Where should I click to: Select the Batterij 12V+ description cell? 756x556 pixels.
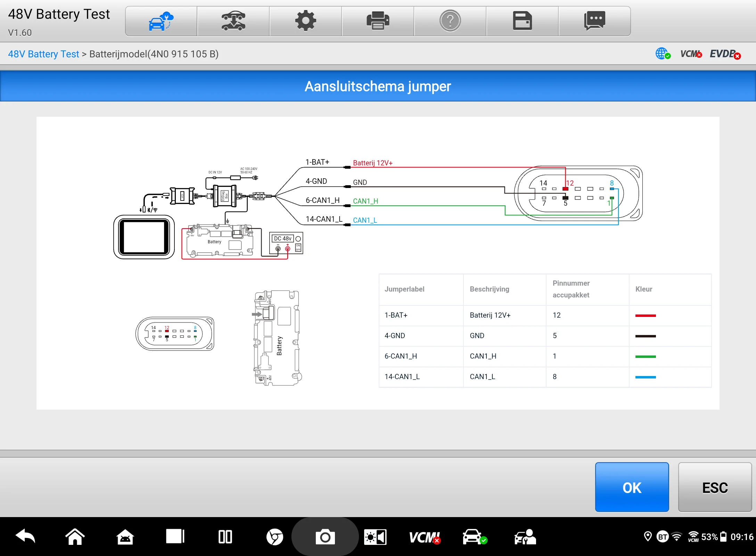pos(504,315)
